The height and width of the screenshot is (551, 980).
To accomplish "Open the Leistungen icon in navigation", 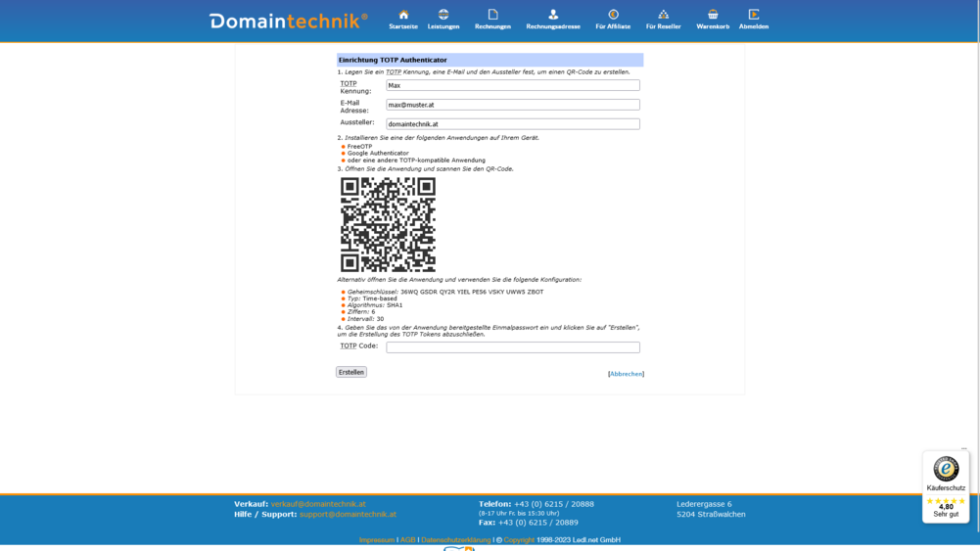I will [443, 15].
